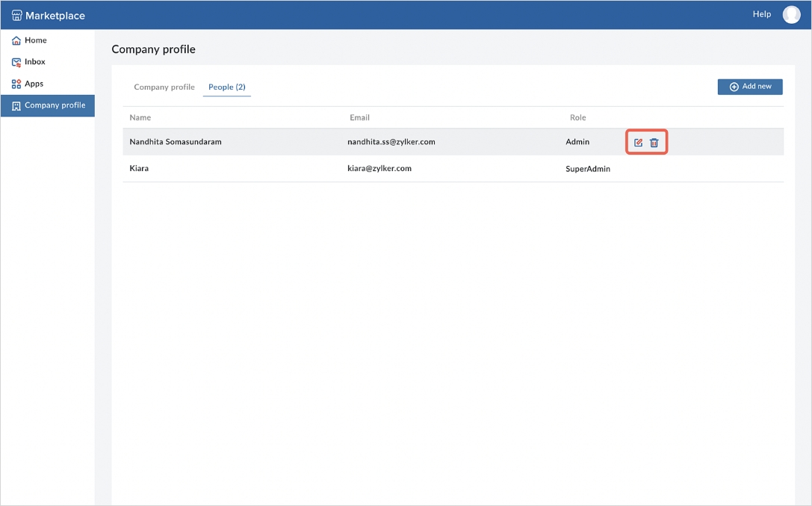The image size is (812, 506).
Task: Click the Marketplace store logo icon
Action: 16,16
